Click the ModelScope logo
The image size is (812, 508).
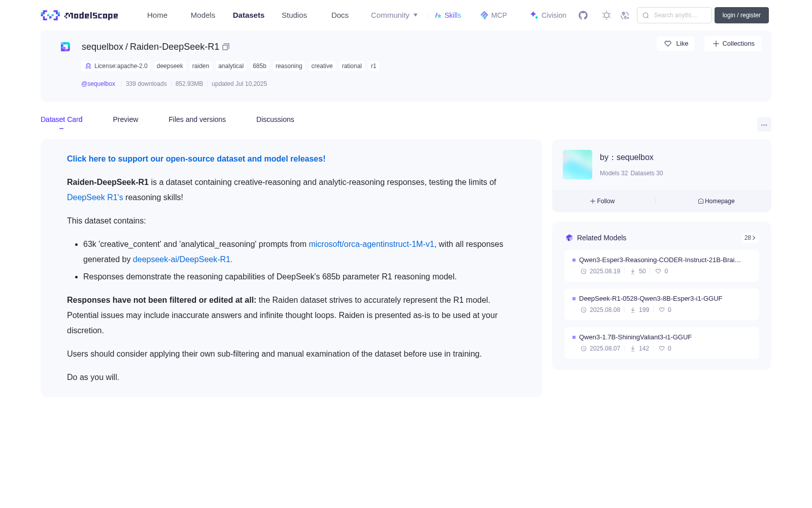(80, 15)
